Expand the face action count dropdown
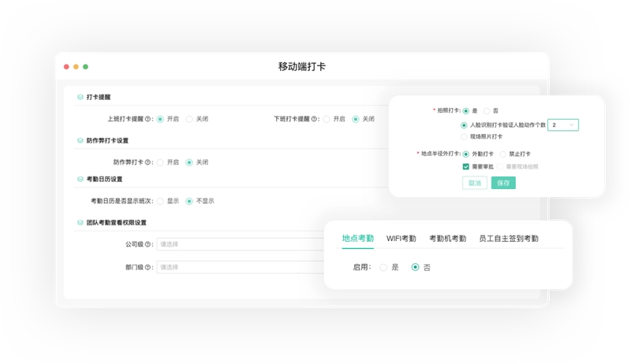This screenshot has height=364, width=631. (563, 124)
